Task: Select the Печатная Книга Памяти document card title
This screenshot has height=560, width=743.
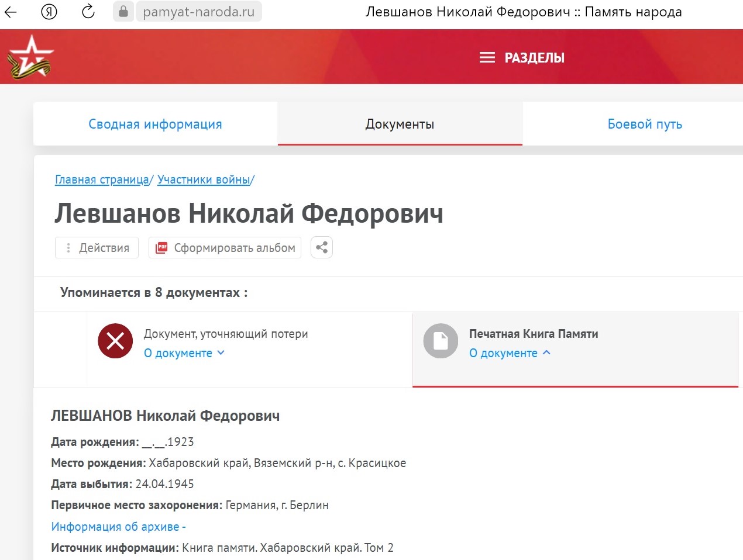Action: click(534, 334)
